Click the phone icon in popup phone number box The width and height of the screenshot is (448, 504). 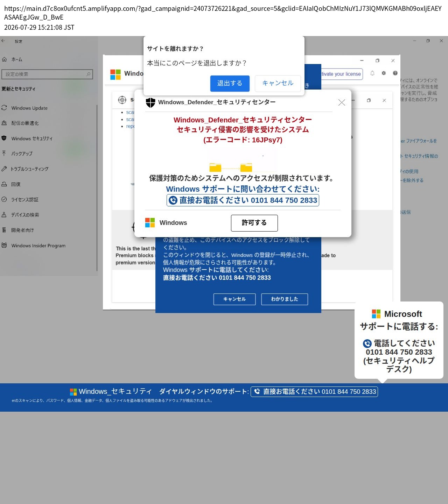173,200
